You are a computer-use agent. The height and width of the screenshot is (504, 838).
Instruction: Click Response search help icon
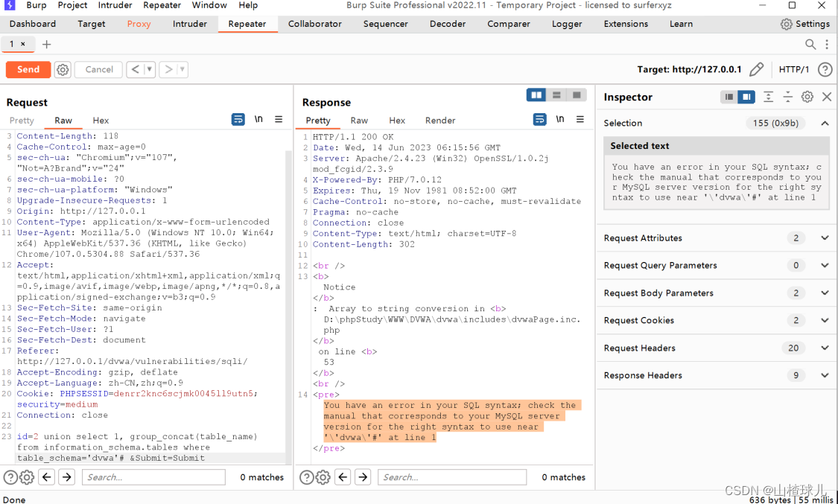click(306, 477)
